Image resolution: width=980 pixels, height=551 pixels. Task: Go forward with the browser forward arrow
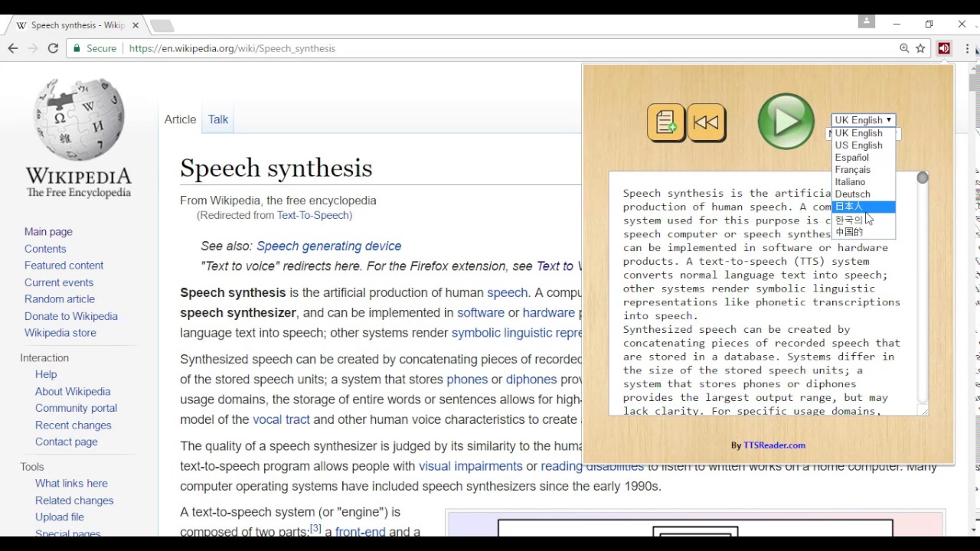click(33, 48)
